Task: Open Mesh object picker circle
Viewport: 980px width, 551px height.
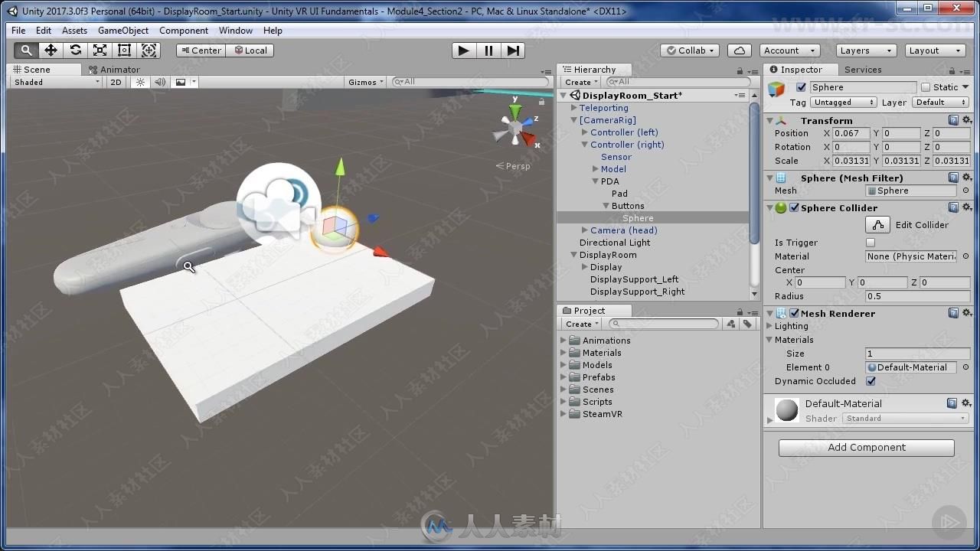Action: [x=965, y=191]
